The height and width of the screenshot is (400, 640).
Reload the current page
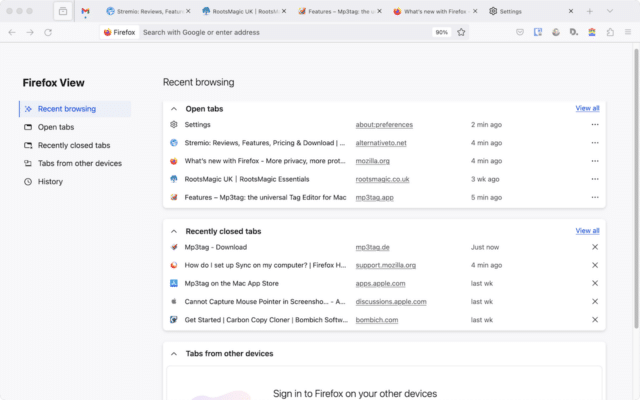pos(48,32)
